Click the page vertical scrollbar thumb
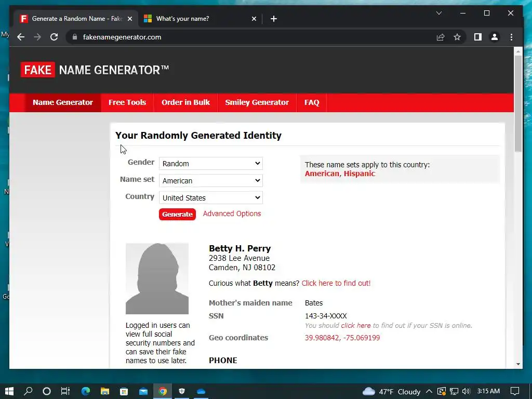This screenshot has width=532, height=399. click(518, 103)
